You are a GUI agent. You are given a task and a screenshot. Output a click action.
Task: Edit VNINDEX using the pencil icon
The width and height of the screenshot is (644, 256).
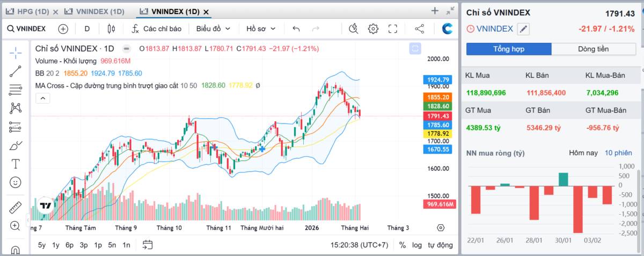(x=523, y=29)
